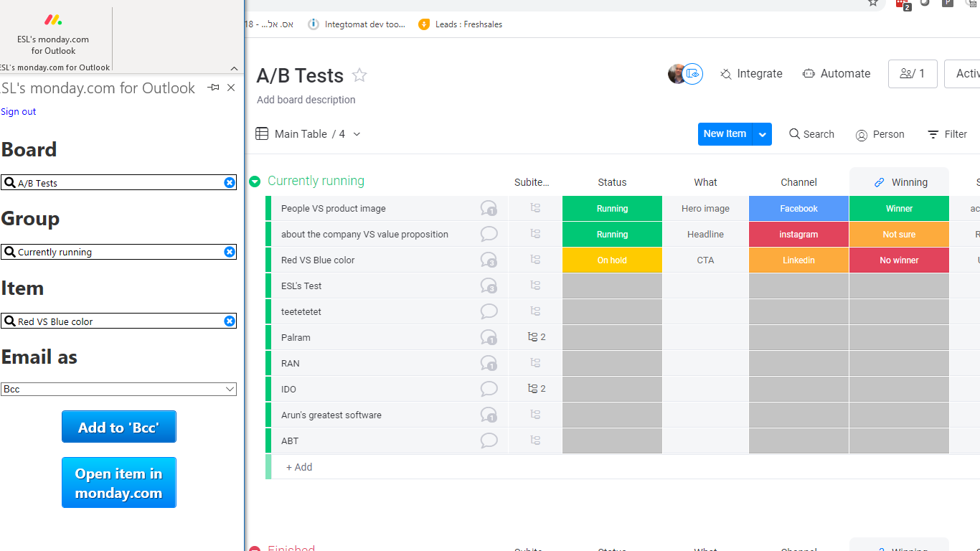
Task: Open updates for People VS product image
Action: (489, 209)
